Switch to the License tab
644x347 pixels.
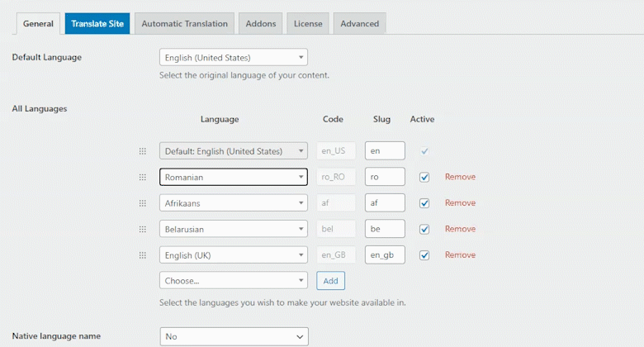308,24
